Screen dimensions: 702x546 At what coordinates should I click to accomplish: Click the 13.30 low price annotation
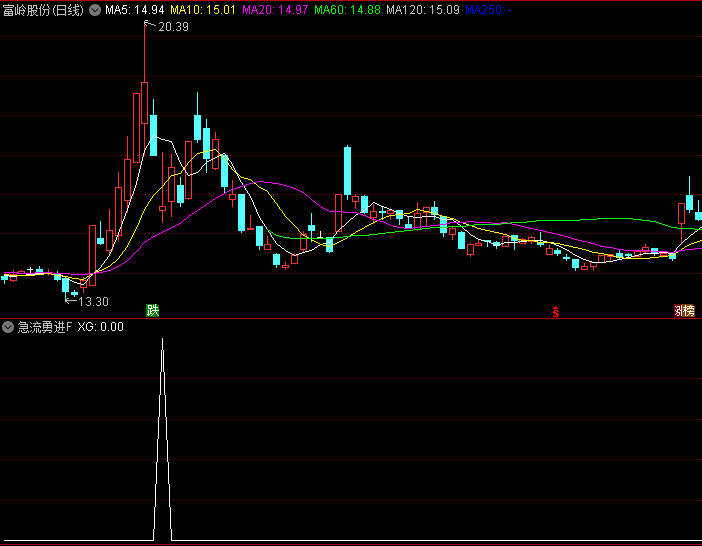pos(93,301)
